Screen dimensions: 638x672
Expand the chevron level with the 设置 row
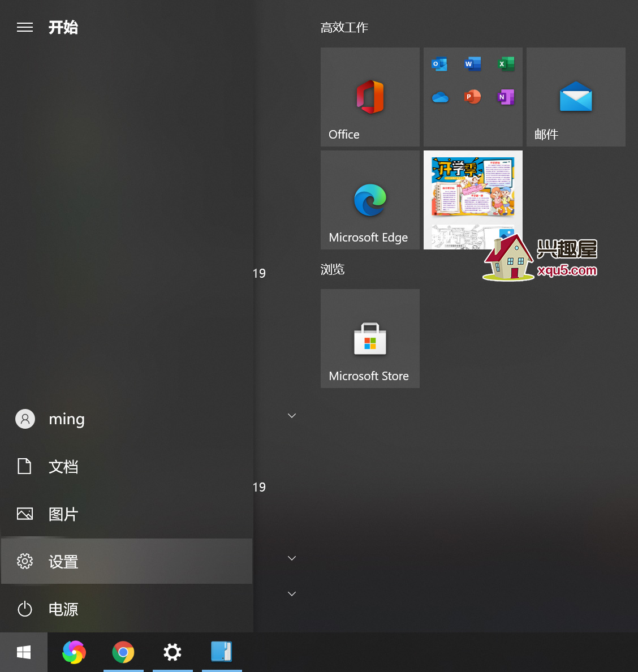tap(292, 558)
